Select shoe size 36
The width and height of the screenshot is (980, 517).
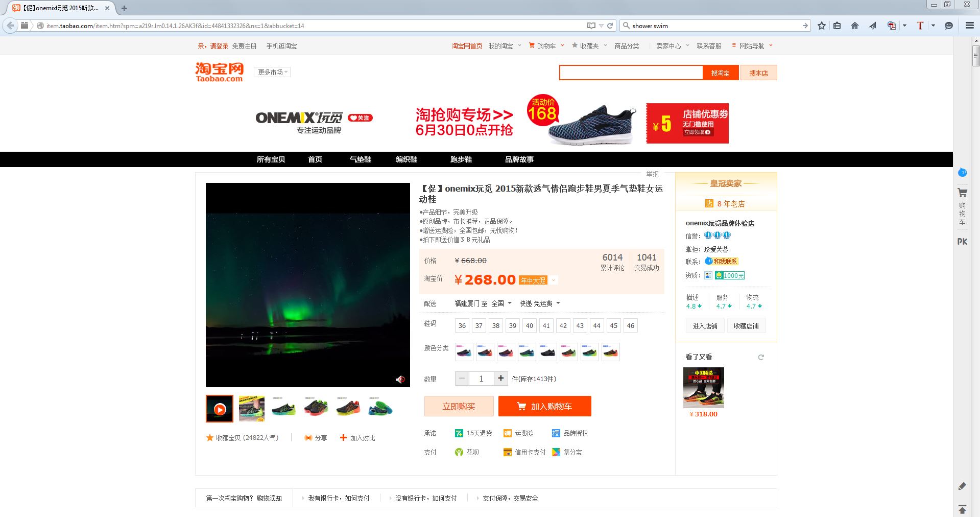[x=462, y=325]
